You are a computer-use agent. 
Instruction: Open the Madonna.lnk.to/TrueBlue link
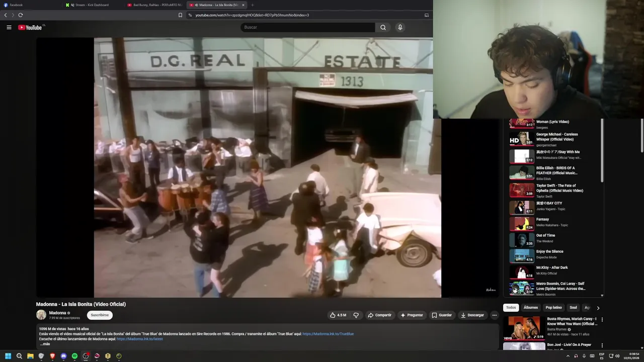(328, 334)
